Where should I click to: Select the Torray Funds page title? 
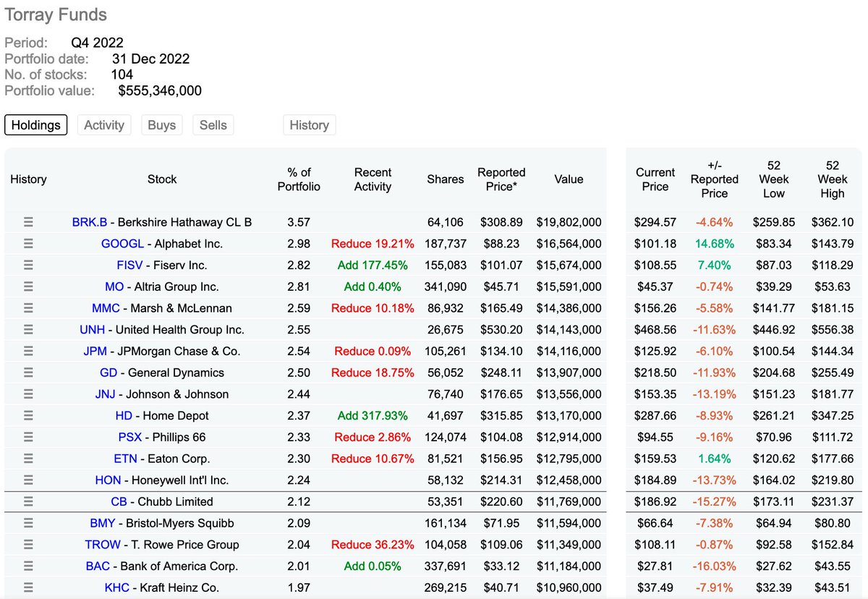(56, 14)
